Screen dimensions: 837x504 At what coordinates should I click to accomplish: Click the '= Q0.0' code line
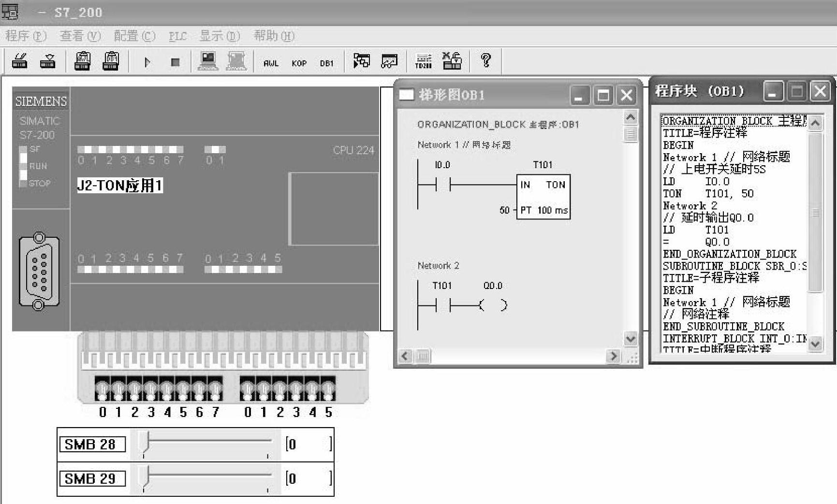tap(696, 242)
